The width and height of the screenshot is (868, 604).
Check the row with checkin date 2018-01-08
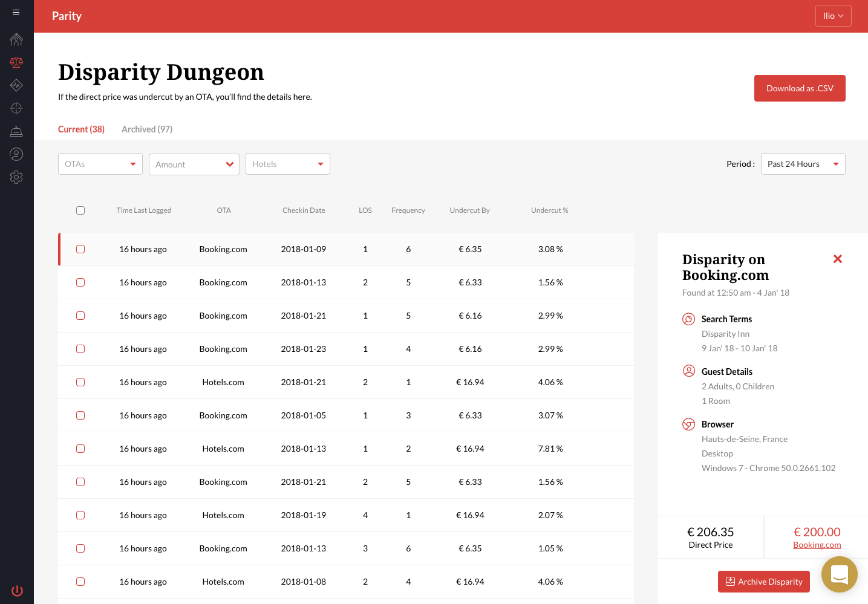[x=80, y=582]
